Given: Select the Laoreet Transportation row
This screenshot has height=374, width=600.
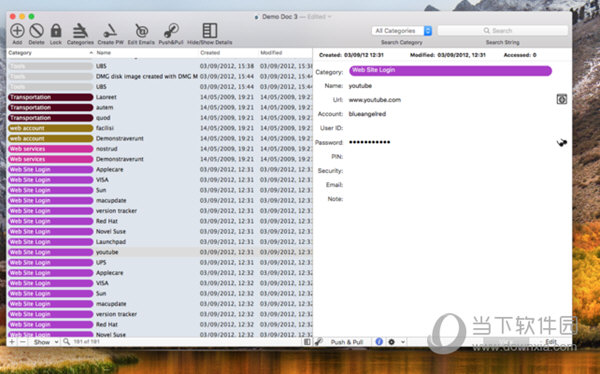Looking at the screenshot, I should pyautogui.click(x=160, y=97).
